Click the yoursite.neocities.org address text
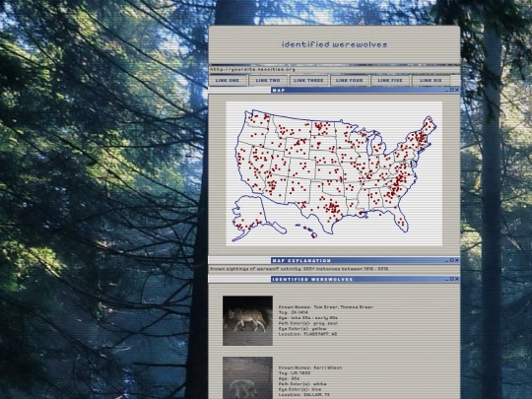The height and width of the screenshot is (399, 532). (252, 70)
